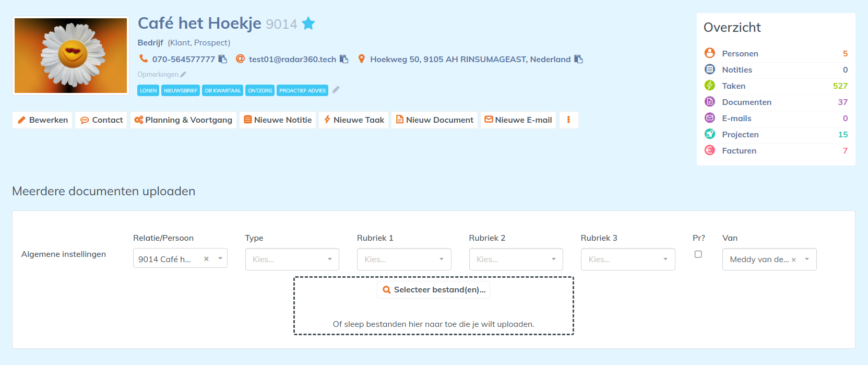Click the OB KWARTAAL tag

[223, 90]
